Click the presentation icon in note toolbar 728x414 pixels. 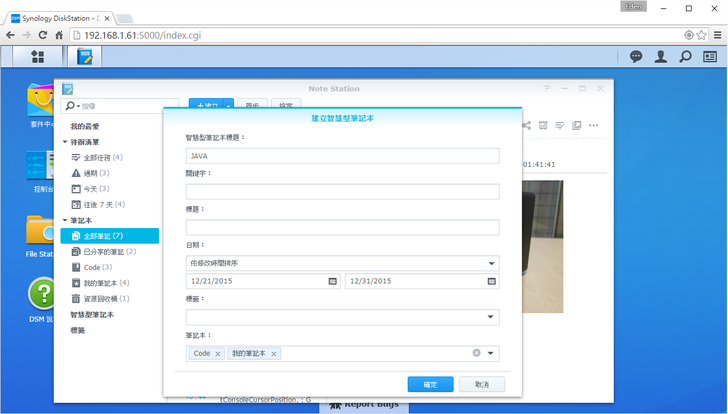[543, 125]
